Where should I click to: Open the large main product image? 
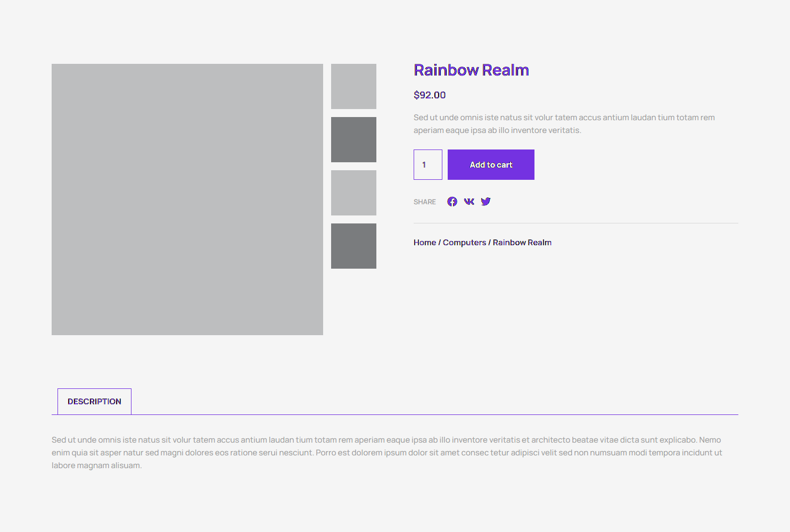(187, 199)
